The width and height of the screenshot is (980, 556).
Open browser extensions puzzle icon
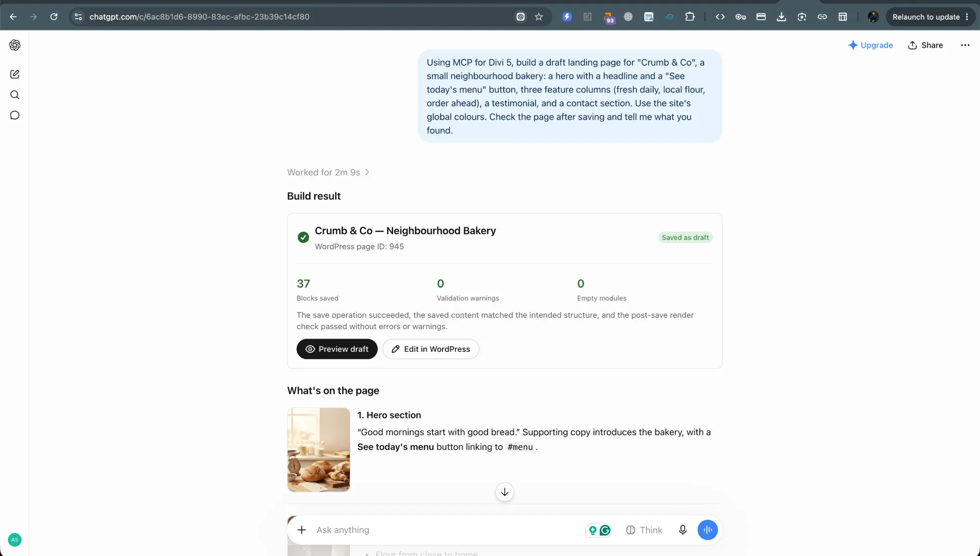point(690,17)
